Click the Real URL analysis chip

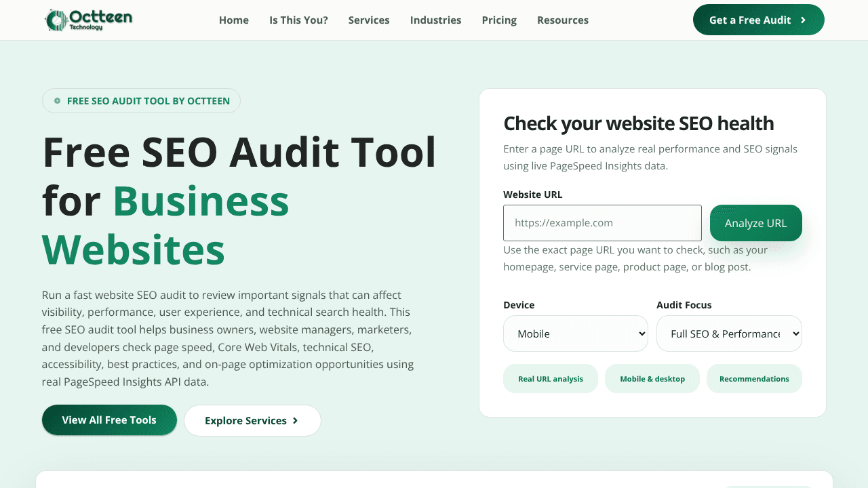click(x=551, y=379)
